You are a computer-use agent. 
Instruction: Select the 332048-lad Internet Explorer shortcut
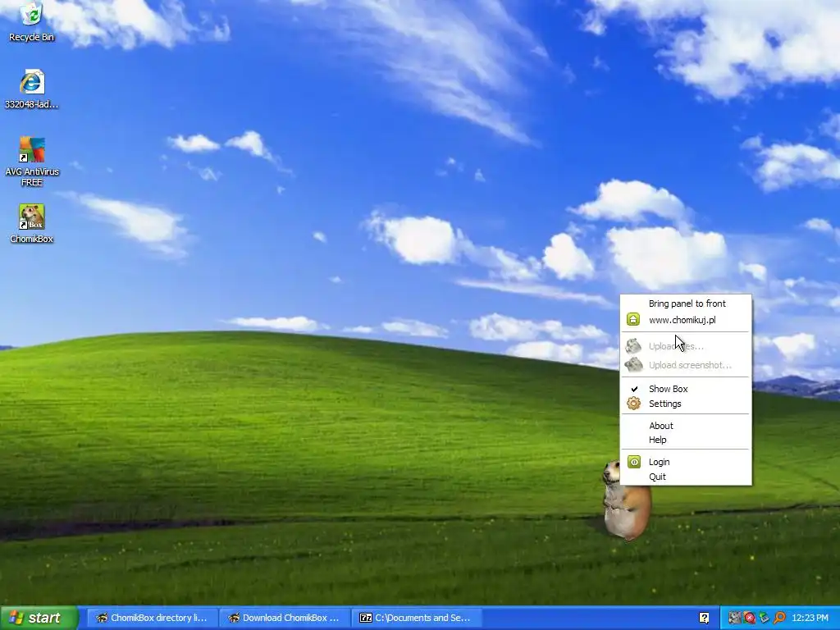32,89
